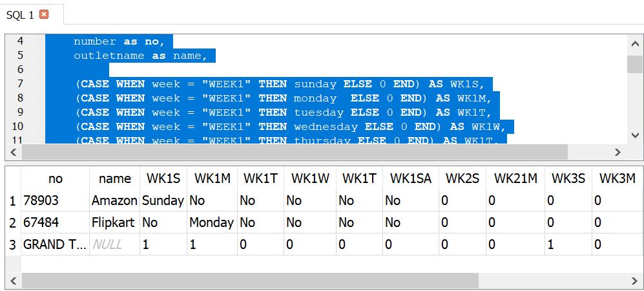The image size is (644, 291).
Task: Click cell 78903
Action: pyautogui.click(x=56, y=200)
